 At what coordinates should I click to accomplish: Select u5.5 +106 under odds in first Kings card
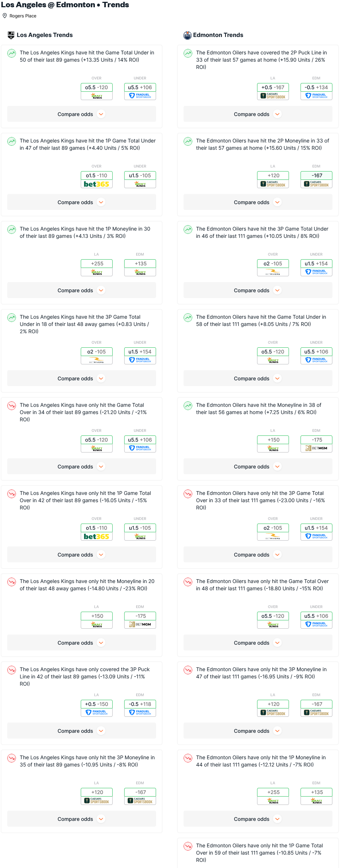coord(140,87)
